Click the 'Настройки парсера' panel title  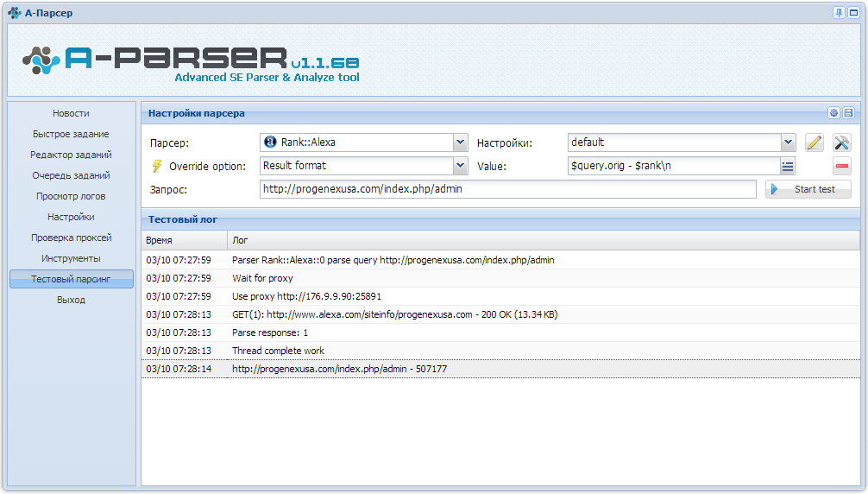[197, 113]
